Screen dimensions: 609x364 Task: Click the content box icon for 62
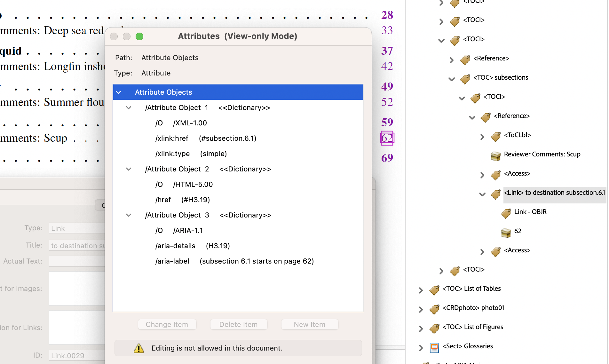point(506,232)
